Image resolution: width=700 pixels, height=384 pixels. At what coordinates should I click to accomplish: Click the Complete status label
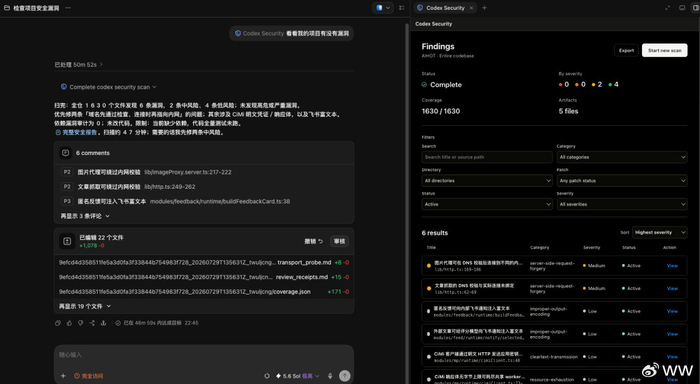pyautogui.click(x=446, y=85)
